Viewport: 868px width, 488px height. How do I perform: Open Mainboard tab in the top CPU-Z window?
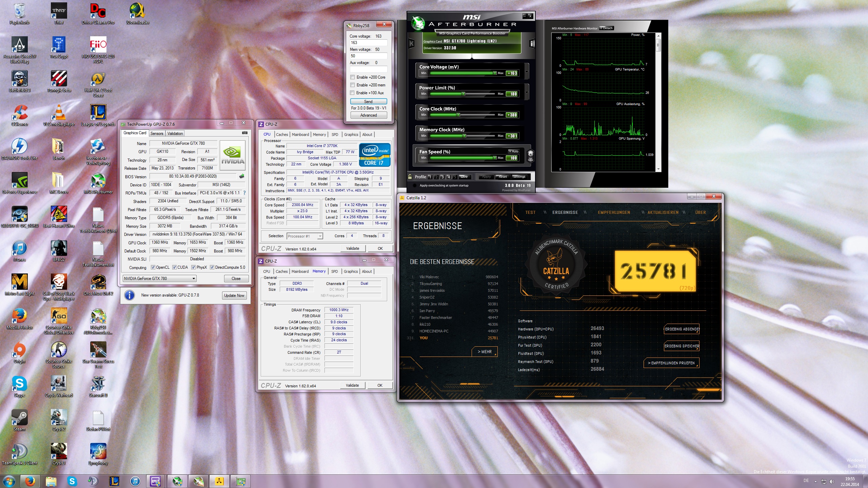(x=300, y=135)
